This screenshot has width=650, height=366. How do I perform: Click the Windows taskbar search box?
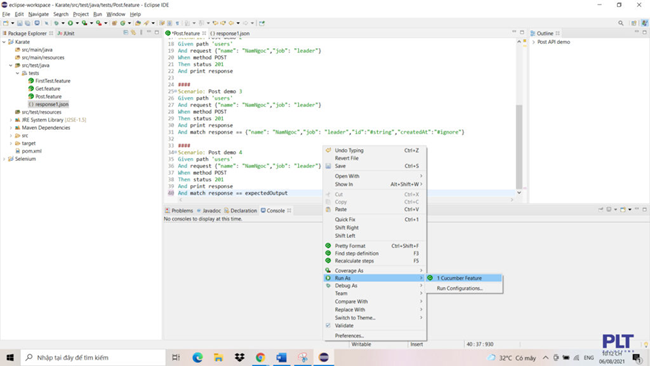[x=93, y=357]
